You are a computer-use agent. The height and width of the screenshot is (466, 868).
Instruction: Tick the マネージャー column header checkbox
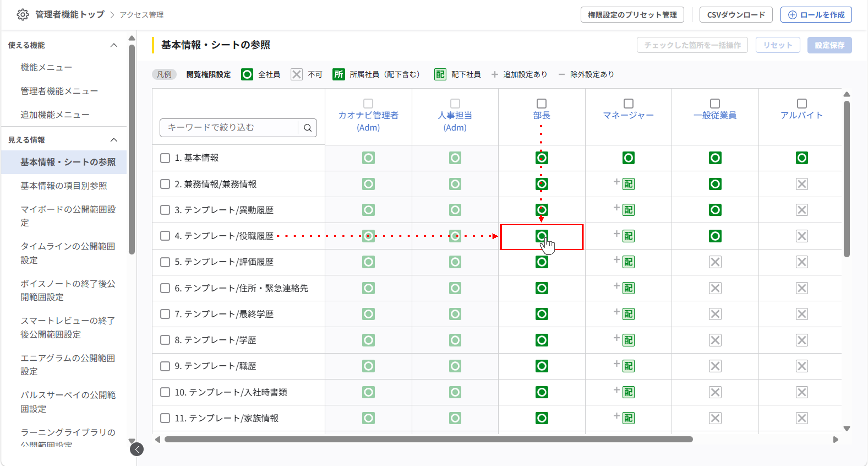click(628, 103)
